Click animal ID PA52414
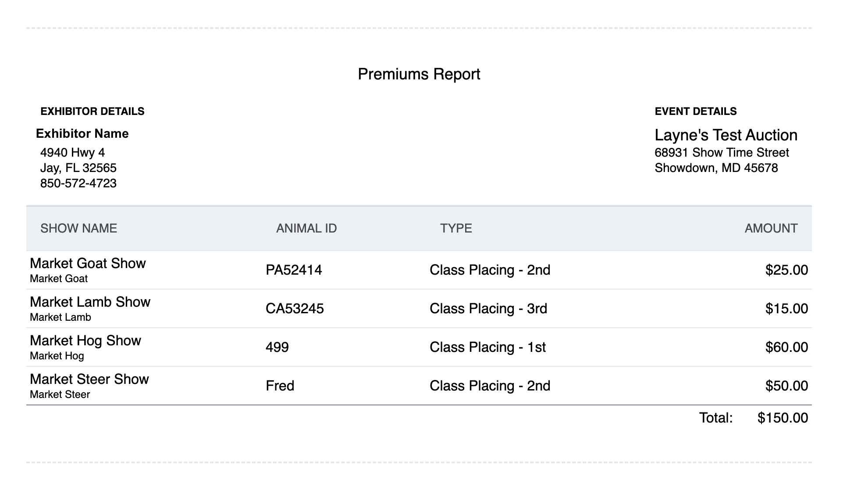The height and width of the screenshot is (487, 868). [x=294, y=270]
